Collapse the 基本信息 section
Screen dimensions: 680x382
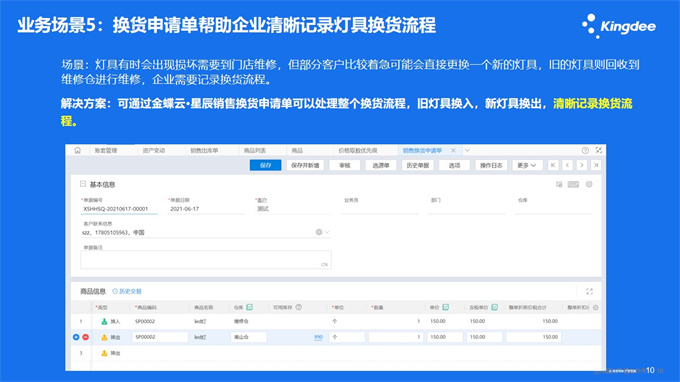click(83, 184)
